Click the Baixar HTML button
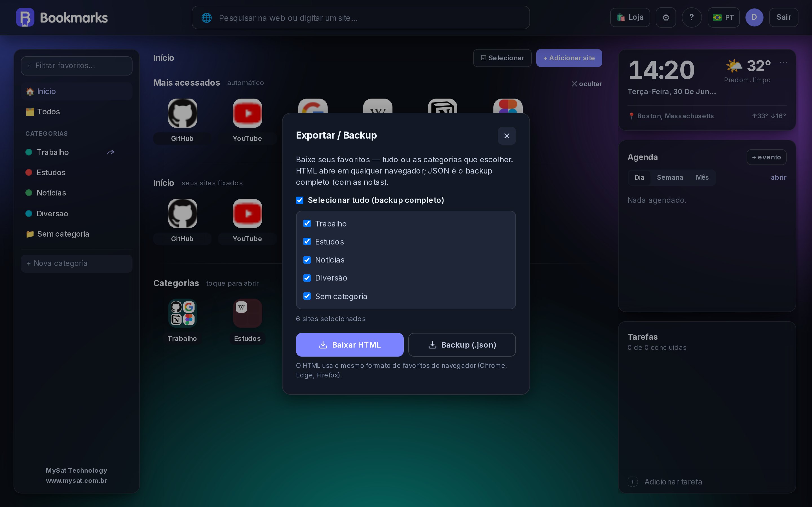The height and width of the screenshot is (507, 812). [x=350, y=345]
